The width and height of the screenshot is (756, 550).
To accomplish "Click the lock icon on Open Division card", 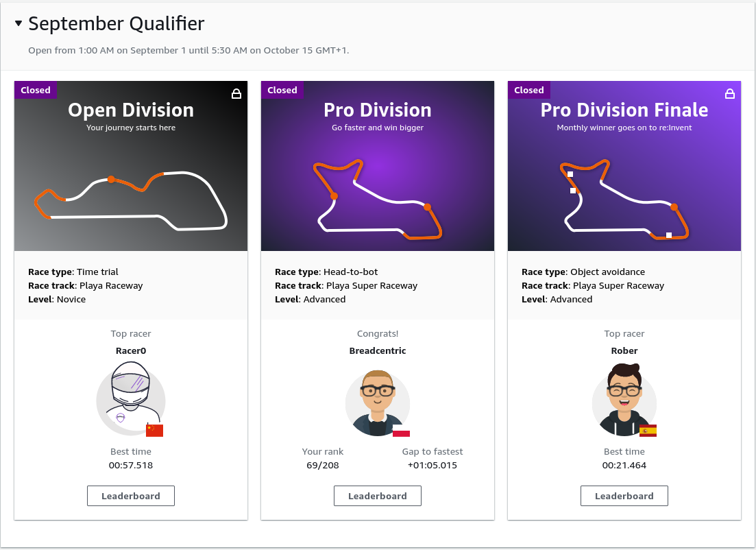I will (x=236, y=94).
